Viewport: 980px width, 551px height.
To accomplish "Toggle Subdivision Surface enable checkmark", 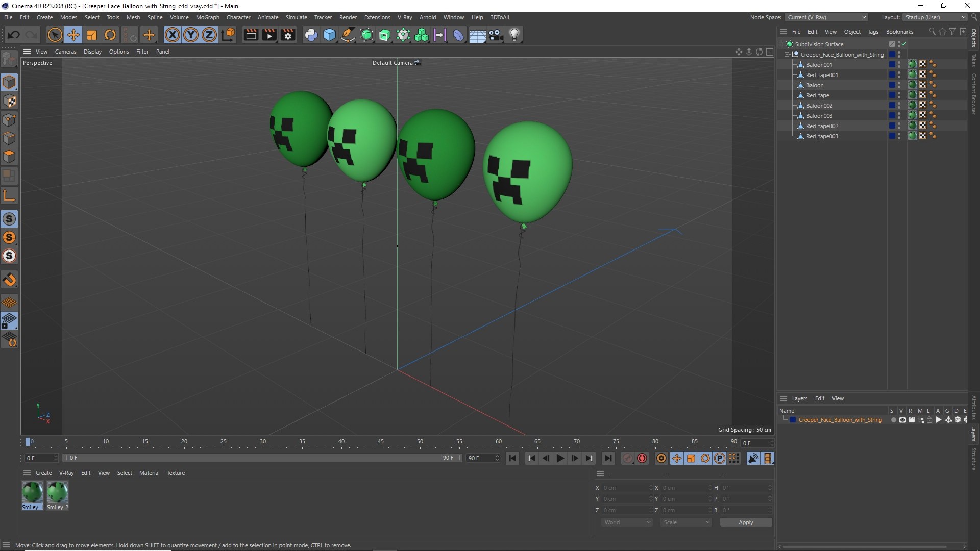I will (x=904, y=44).
